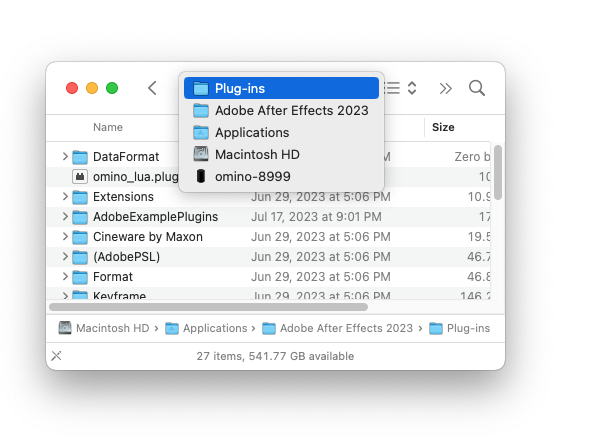Choose omino-8999 in the path popup

[x=281, y=176]
